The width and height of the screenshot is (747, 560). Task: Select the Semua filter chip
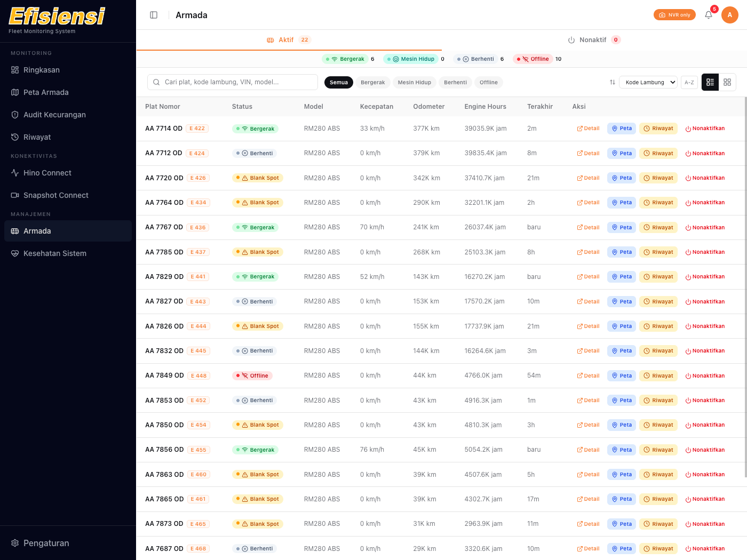pyautogui.click(x=338, y=82)
